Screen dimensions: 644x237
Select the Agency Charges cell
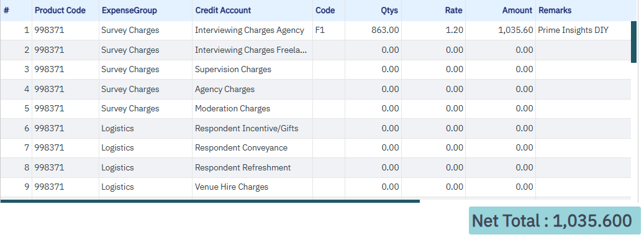click(252, 90)
